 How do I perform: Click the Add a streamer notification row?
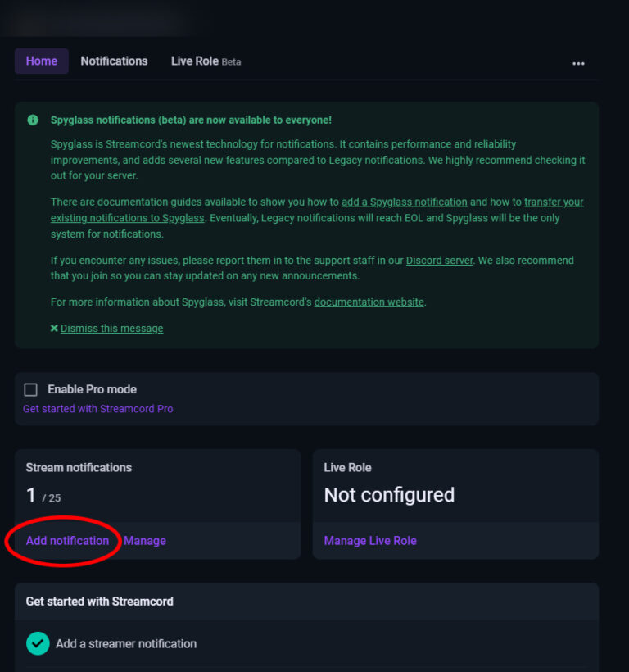[x=125, y=644]
